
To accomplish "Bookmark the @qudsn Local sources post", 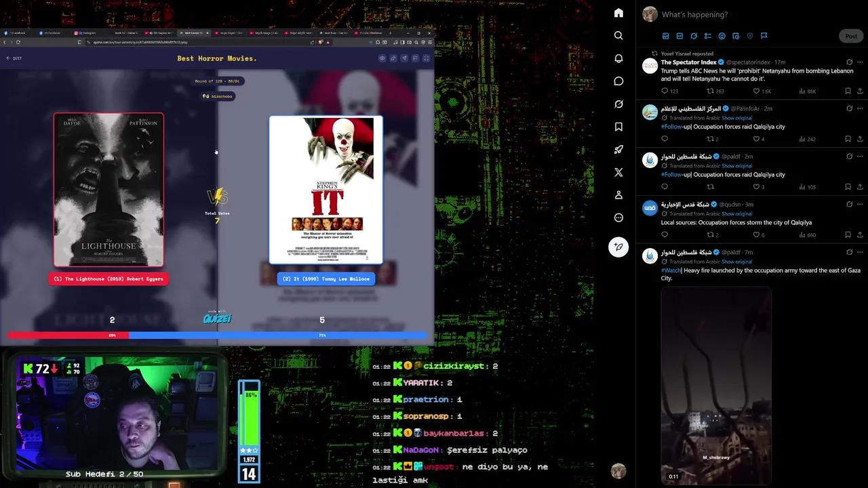I will (x=848, y=235).
